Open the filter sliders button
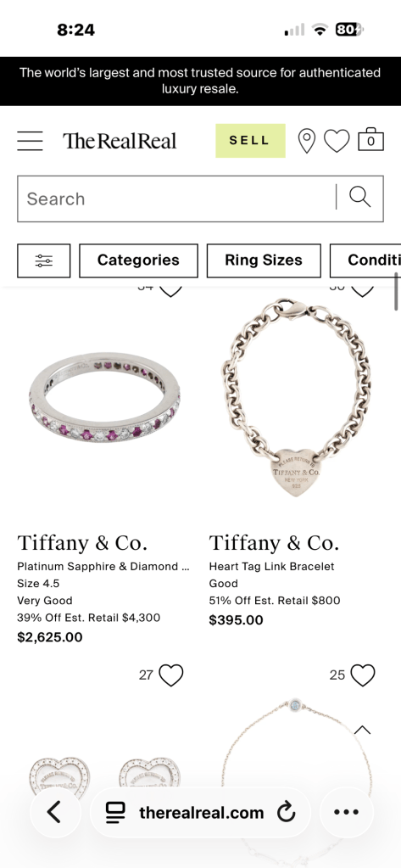Viewport: 401px width, 868px height. pos(44,260)
